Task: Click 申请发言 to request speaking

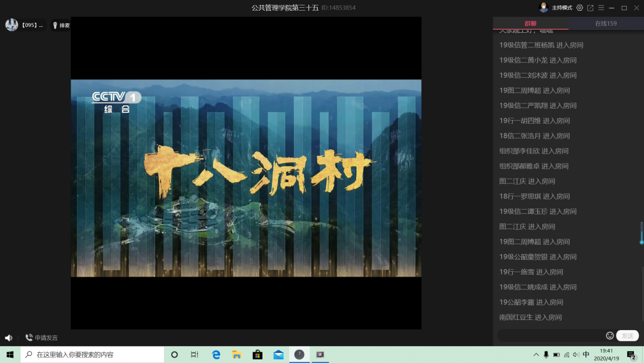Action: point(42,338)
